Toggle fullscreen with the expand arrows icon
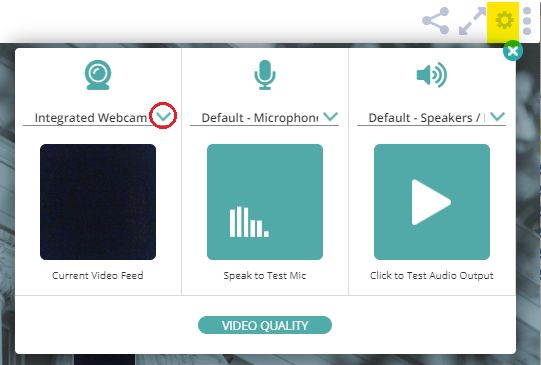The image size is (541, 365). pos(472,21)
